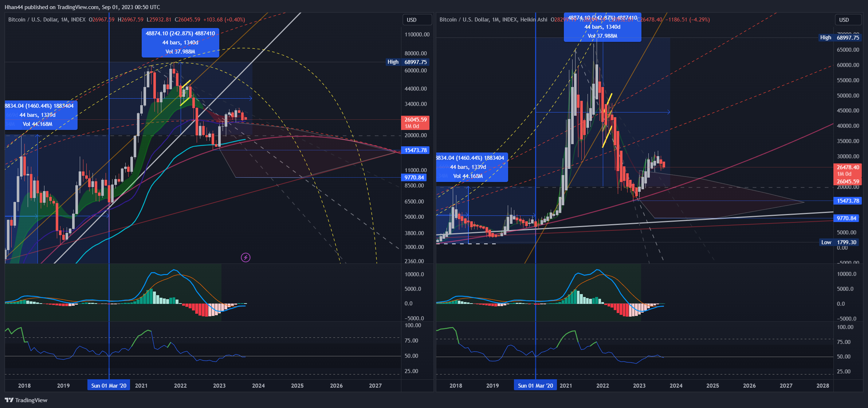Click the 35000.00 price level on Heikin Ashi axis
The image size is (868, 408).
pos(848,141)
